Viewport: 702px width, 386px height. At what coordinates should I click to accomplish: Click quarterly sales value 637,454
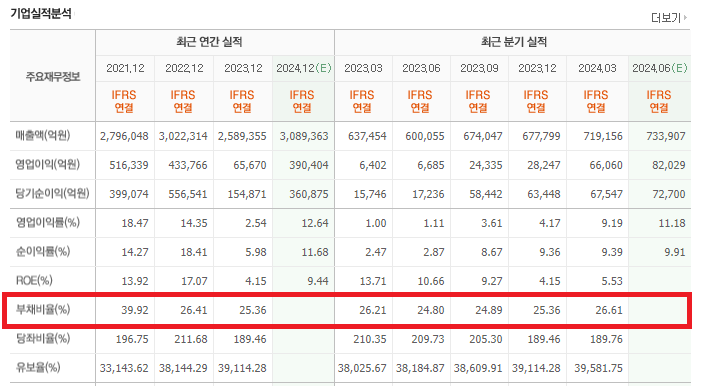(367, 136)
